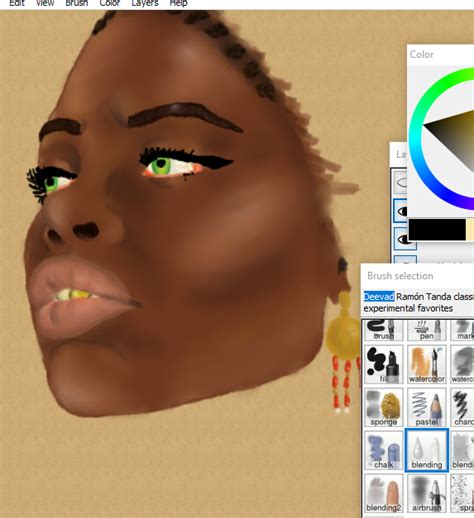The height and width of the screenshot is (518, 474).
Task: Click the black current color swatch
Action: point(437,230)
